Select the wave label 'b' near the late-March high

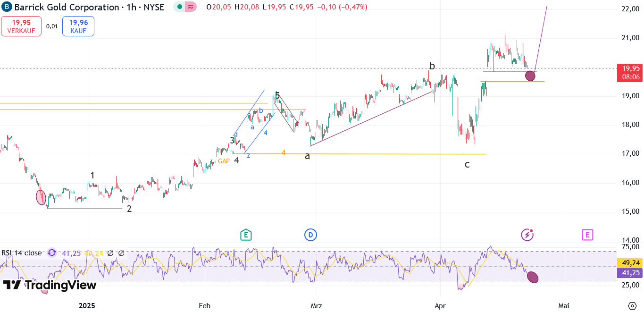432,65
